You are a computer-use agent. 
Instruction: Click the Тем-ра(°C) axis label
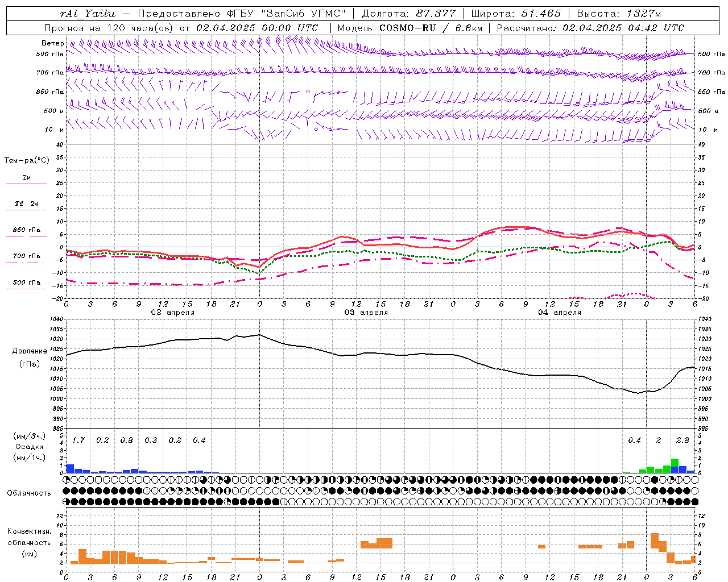click(27, 160)
